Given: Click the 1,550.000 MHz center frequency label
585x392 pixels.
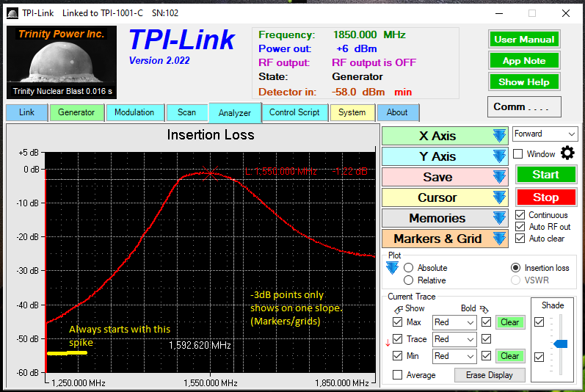Looking at the screenshot, I should (211, 383).
